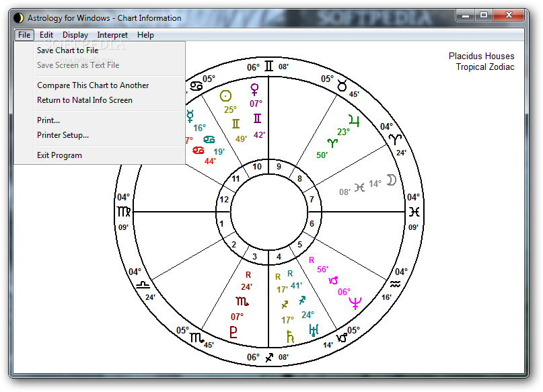Click the magenta Capricorn glyph near Neptune
This screenshot has width=543, height=392.
tap(333, 280)
